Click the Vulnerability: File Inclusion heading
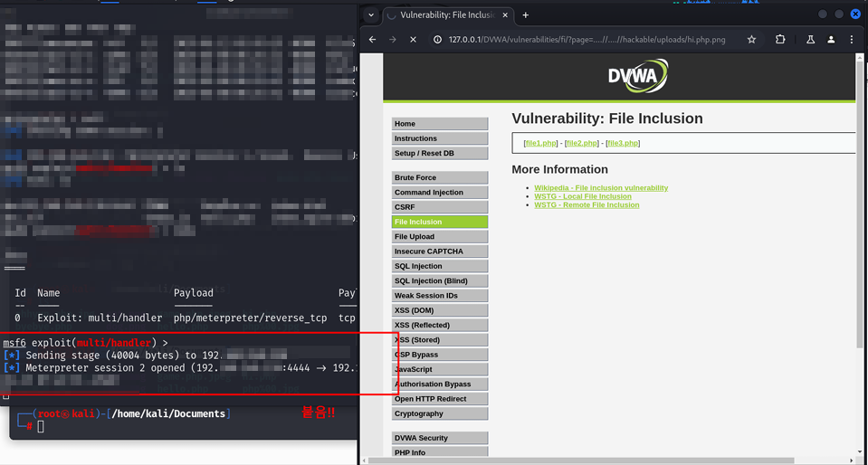868x465 pixels. 607,119
